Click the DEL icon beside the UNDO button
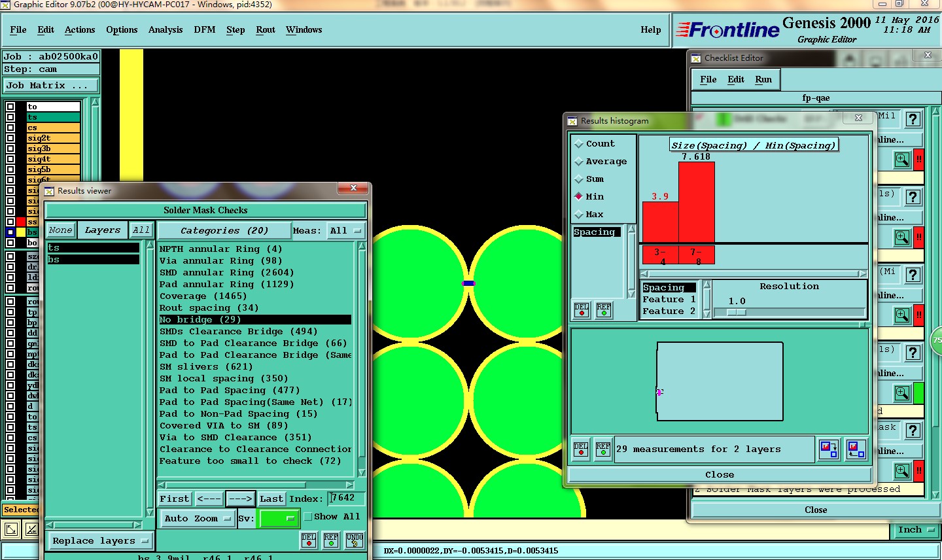 (309, 540)
